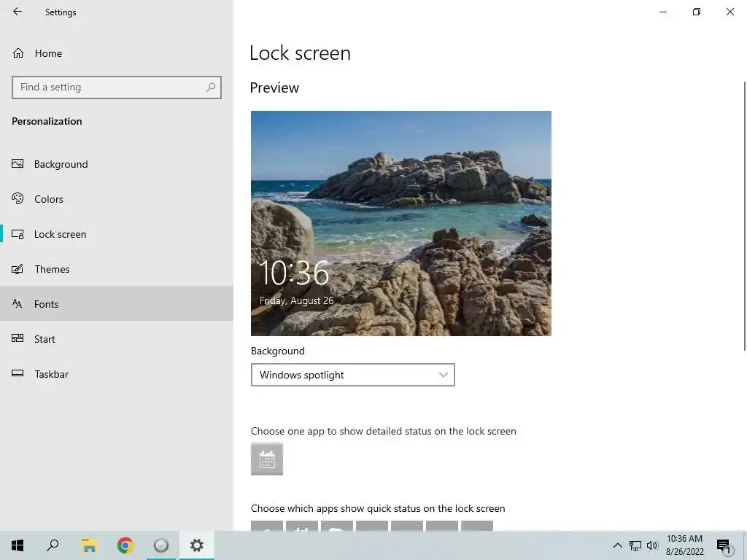Focus the Find a setting search box
The height and width of the screenshot is (560, 747).
point(117,87)
